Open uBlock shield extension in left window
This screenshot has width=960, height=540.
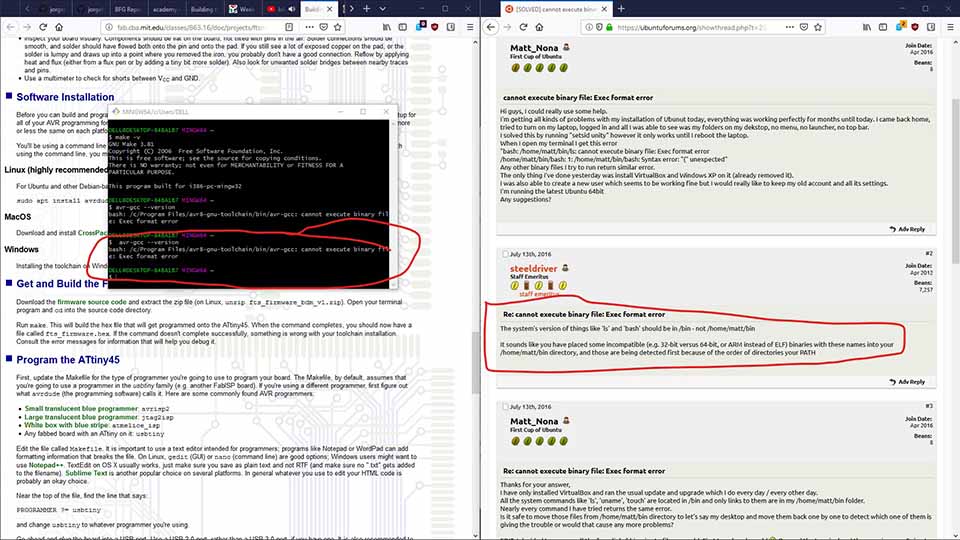coord(435,27)
